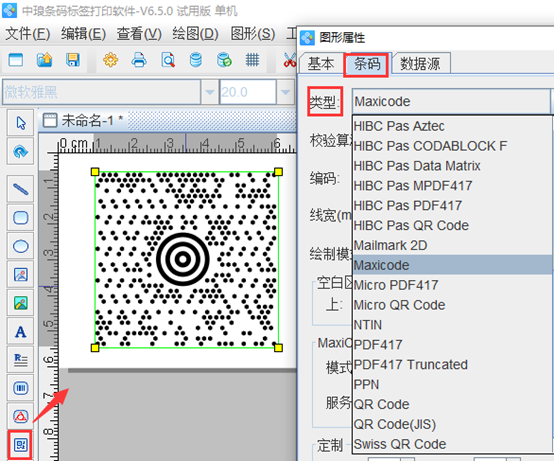Click the save floppy disk icon
This screenshot has height=461, width=554.
[73, 60]
